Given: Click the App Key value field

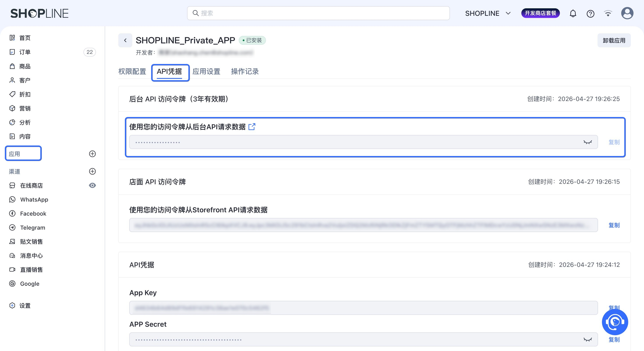Looking at the screenshot, I should [x=363, y=308].
